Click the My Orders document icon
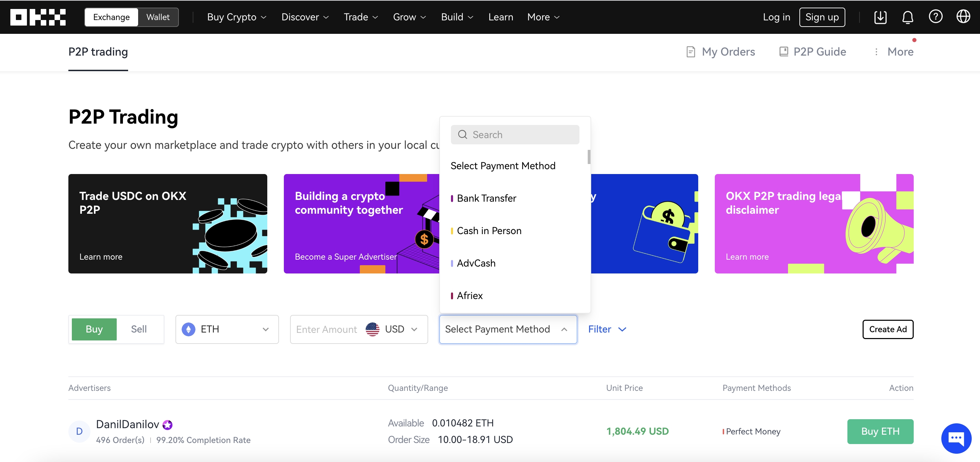The width and height of the screenshot is (980, 462). 691,52
